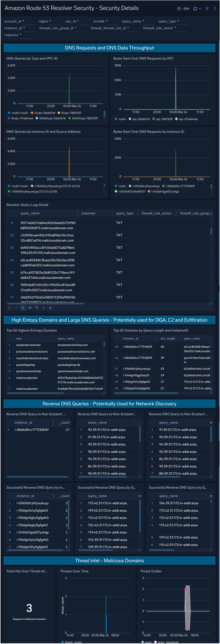Sort by query_type column header
The image size is (220, 644).
(x=124, y=213)
